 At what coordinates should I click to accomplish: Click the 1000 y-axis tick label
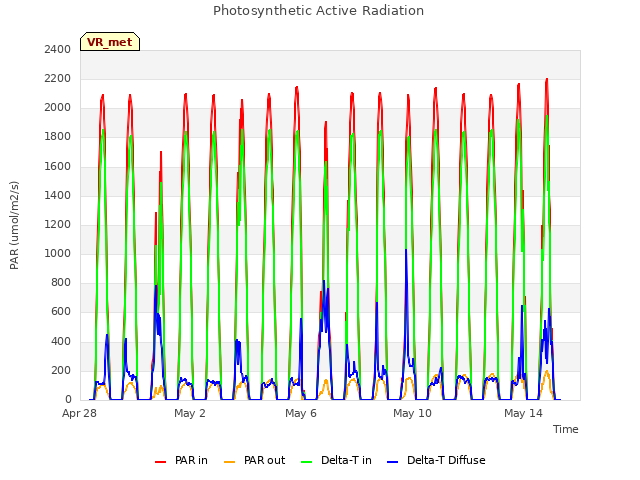tap(58, 253)
